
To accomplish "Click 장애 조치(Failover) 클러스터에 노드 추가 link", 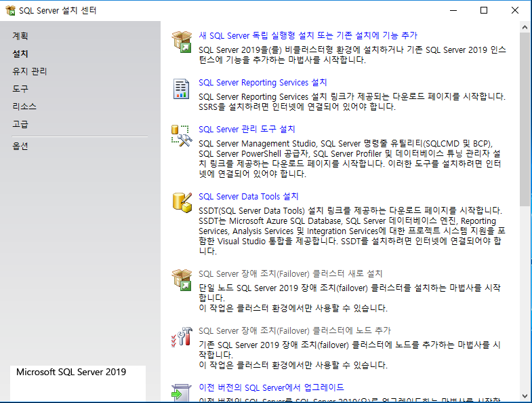I will point(295,330).
